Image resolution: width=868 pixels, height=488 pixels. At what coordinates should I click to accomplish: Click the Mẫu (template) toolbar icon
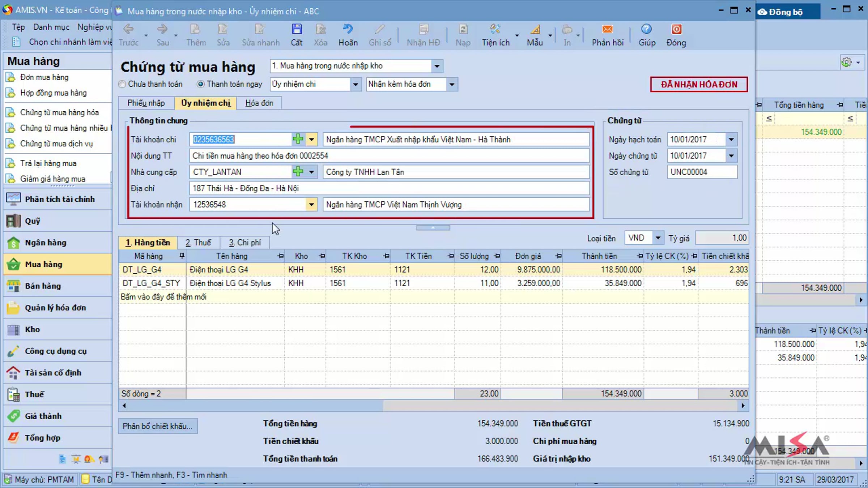pyautogui.click(x=535, y=29)
